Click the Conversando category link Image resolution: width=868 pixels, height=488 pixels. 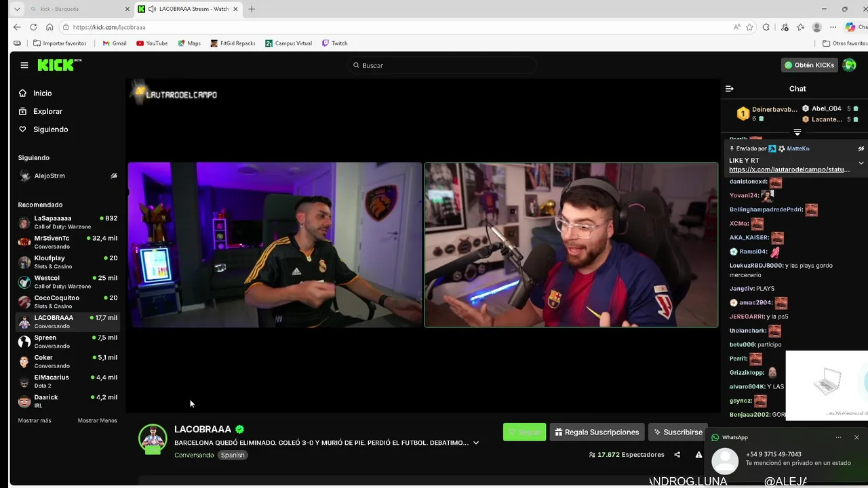pyautogui.click(x=194, y=455)
